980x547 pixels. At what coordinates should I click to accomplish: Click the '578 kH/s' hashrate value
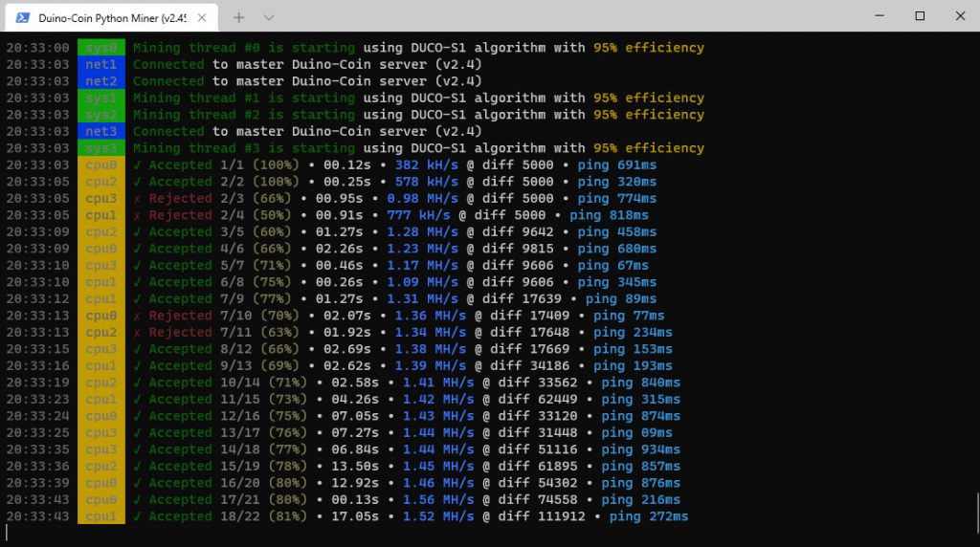pyautogui.click(x=426, y=182)
